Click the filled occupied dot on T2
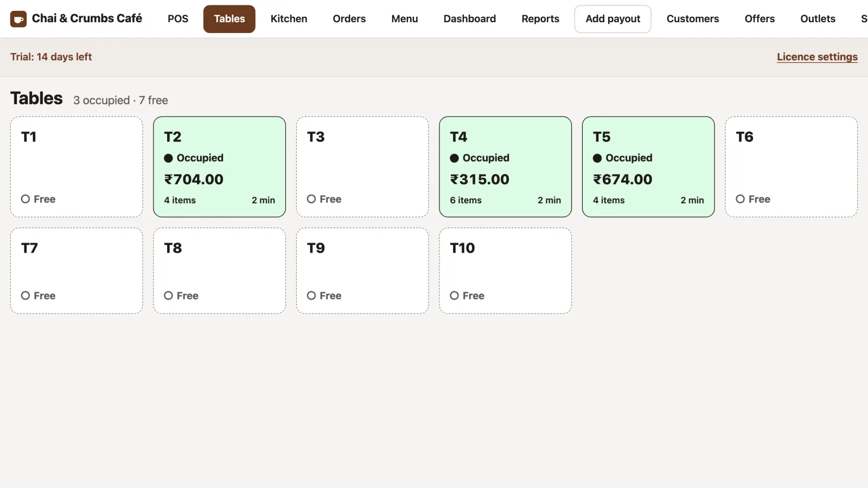This screenshot has width=868, height=488. tap(168, 158)
